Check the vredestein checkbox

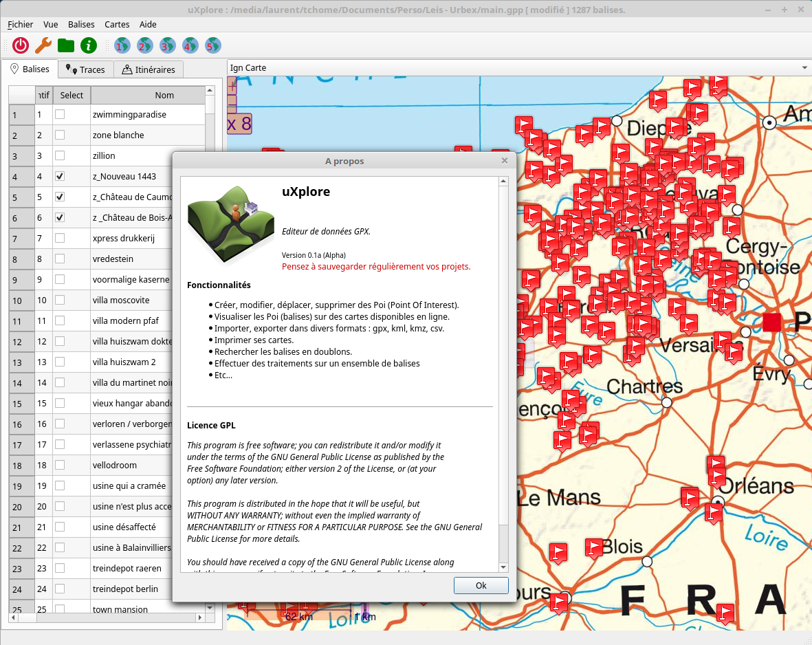tap(60, 259)
